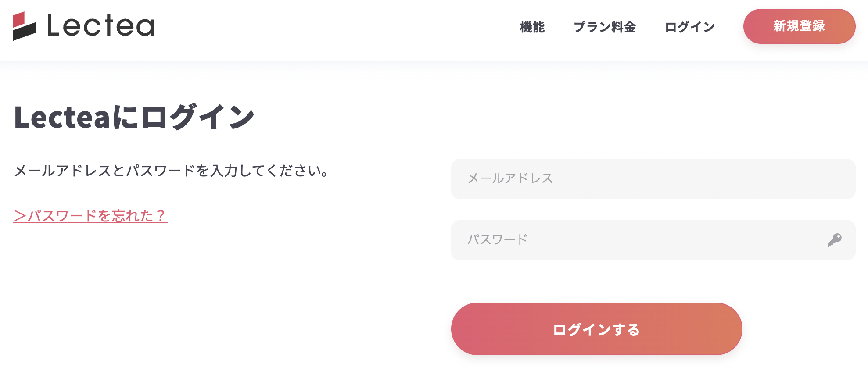Screen dimensions: 868x371
Task: Click the sign-up button top right
Action: pyautogui.click(x=799, y=26)
